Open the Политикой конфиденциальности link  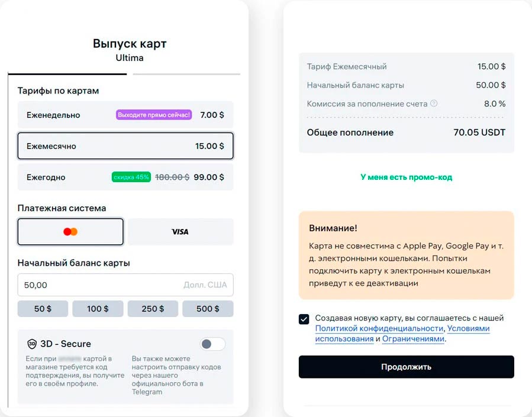click(379, 328)
